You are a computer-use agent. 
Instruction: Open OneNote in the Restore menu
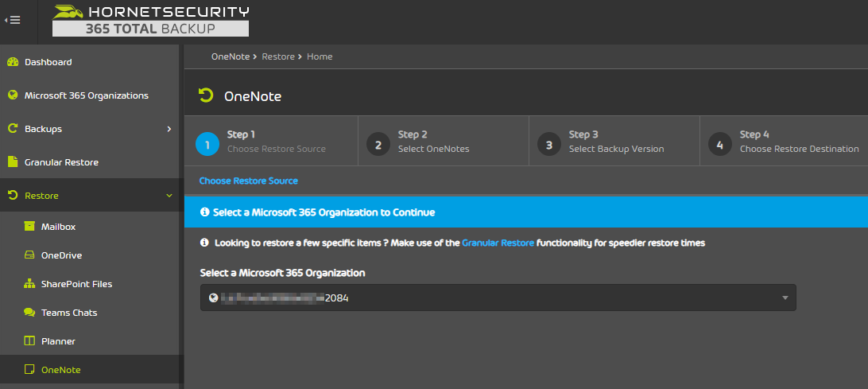point(60,370)
